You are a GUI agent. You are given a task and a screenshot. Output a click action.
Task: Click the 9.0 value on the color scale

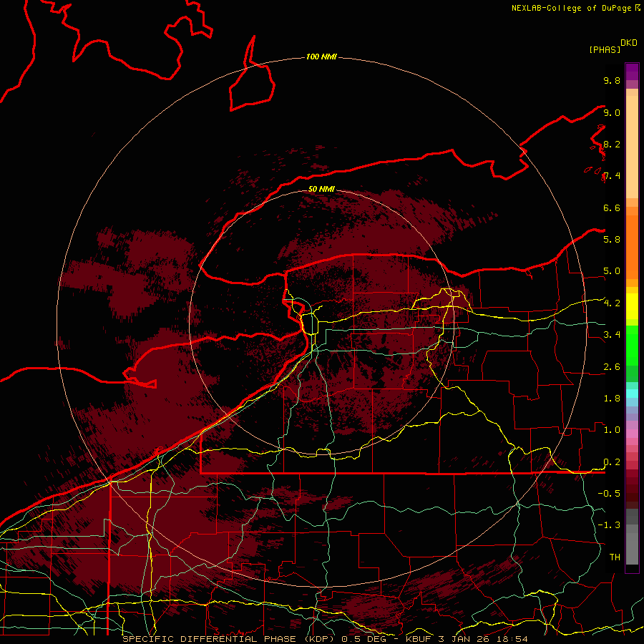click(x=612, y=112)
